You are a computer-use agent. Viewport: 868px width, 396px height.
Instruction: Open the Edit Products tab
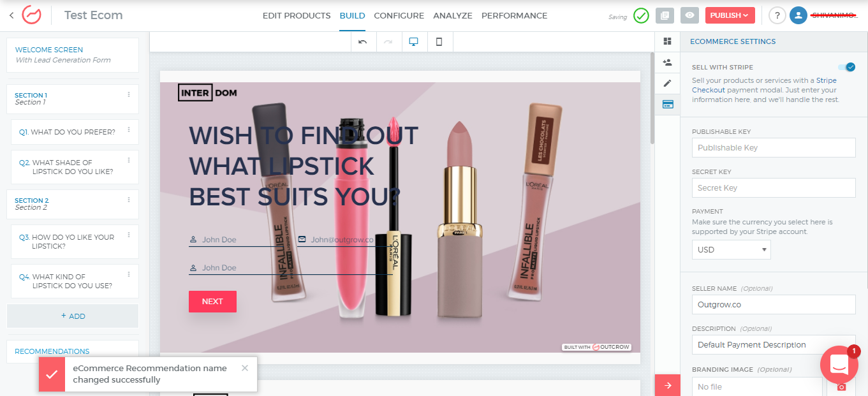coord(297,15)
